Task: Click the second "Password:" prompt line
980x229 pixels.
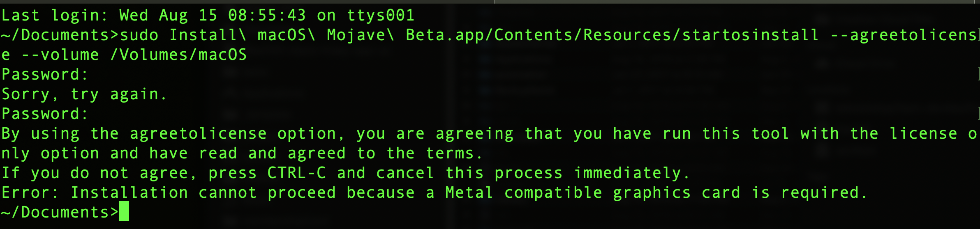Action: [x=45, y=114]
